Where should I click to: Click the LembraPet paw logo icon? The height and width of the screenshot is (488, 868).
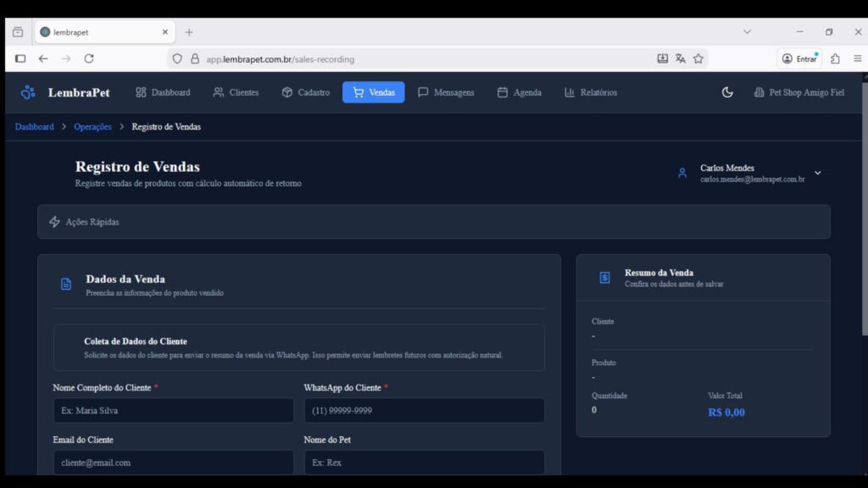(x=28, y=92)
